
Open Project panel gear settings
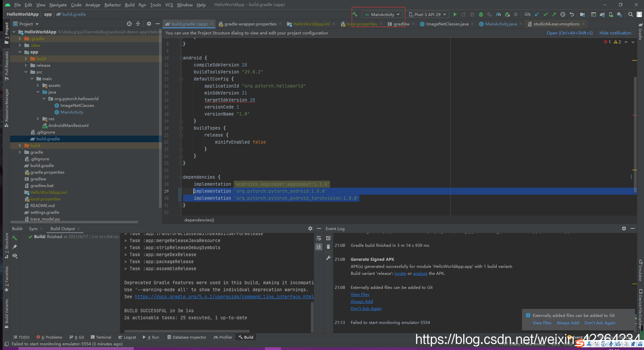point(149,24)
